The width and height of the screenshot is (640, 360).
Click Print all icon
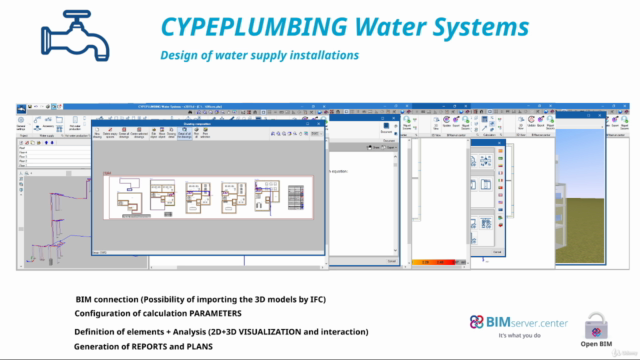pyautogui.click(x=196, y=133)
